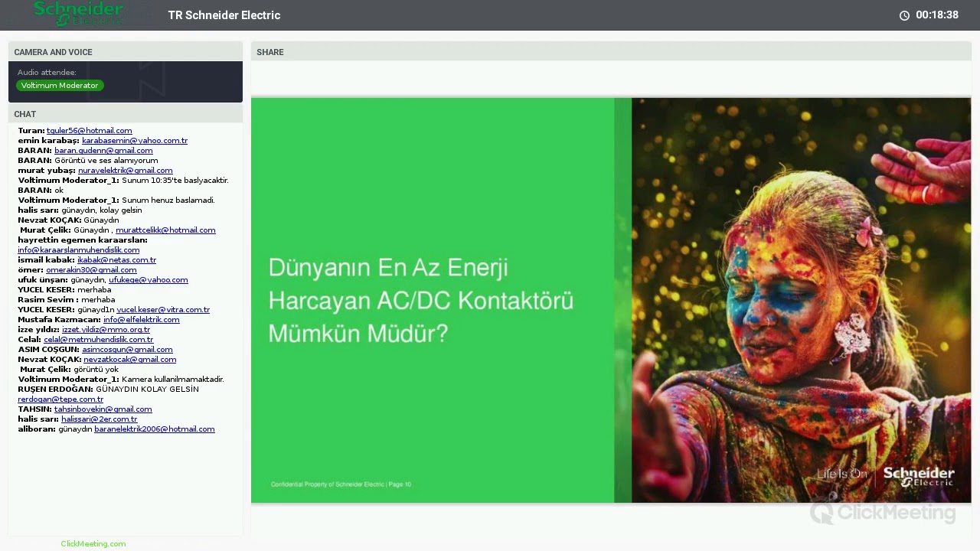Open the nurayelektrik@gmail.com email link
Viewport: 980px width, 551px height.
tap(125, 171)
